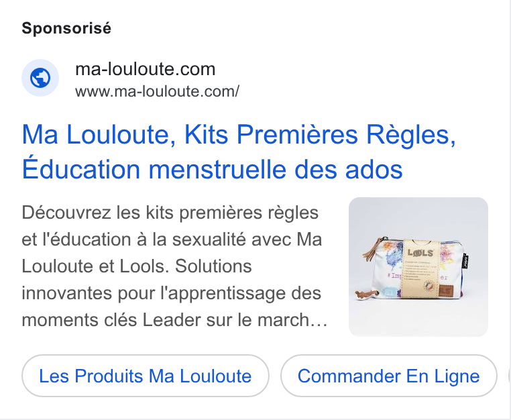The image size is (511, 420).
Task: Click the ma-louloute.com site name
Action: [145, 69]
